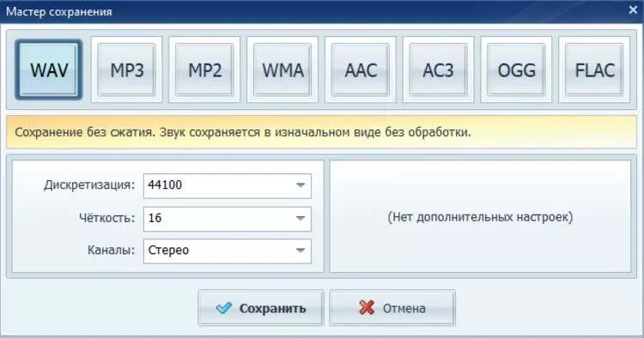644x338 pixels.
Task: Click the bit depth field showing 16
Action: click(x=228, y=218)
